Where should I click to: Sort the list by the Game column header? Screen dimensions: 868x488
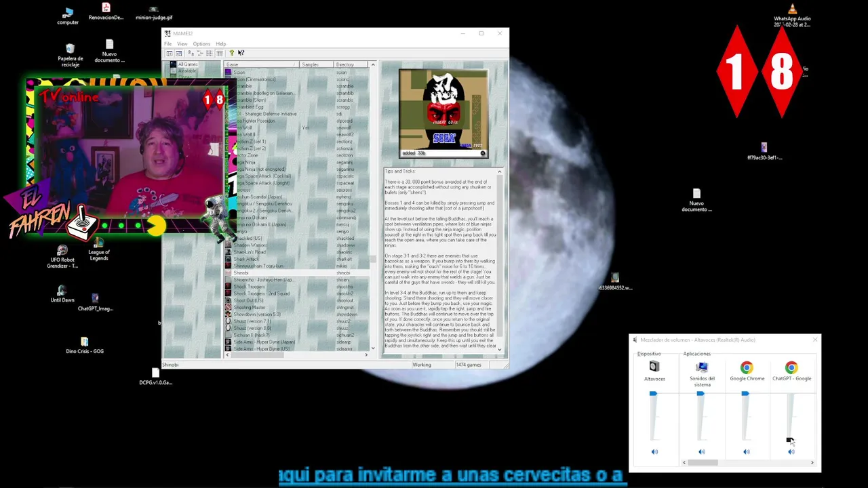click(262, 64)
